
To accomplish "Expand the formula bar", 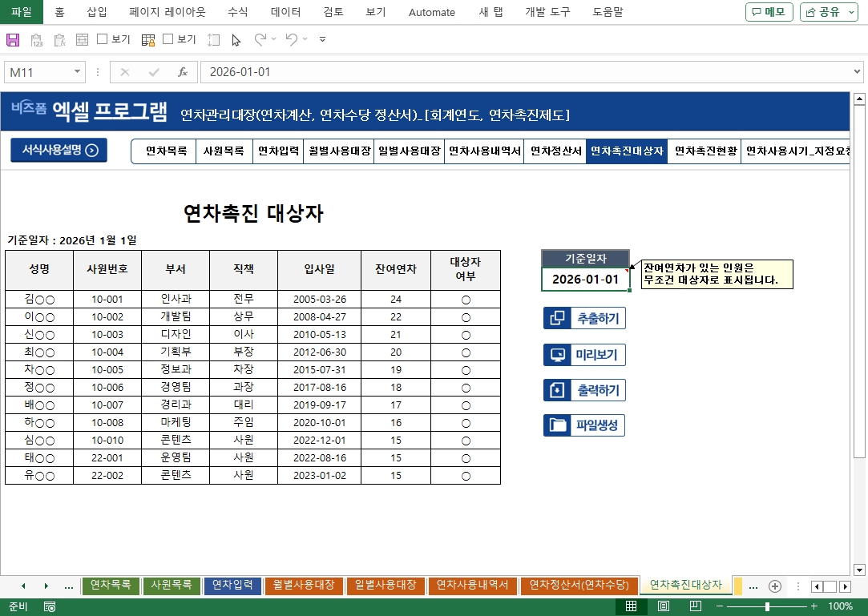I will (x=858, y=72).
